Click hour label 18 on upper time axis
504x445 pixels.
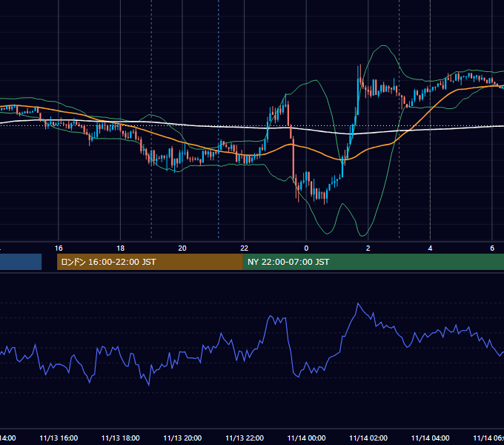click(x=120, y=248)
